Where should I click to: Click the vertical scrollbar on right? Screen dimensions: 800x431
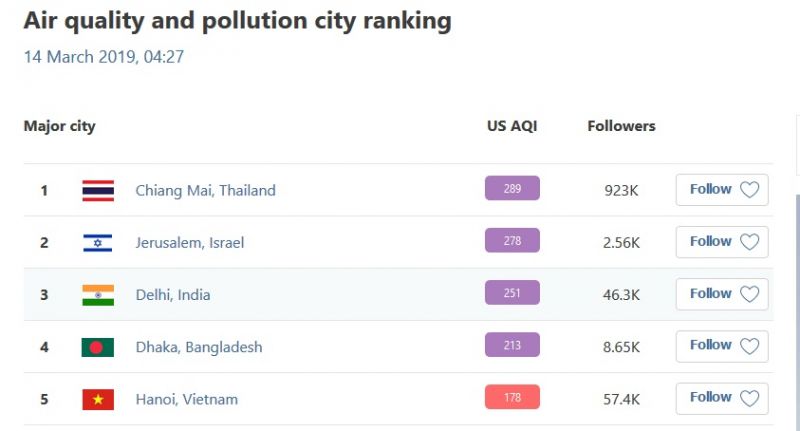coord(798,300)
